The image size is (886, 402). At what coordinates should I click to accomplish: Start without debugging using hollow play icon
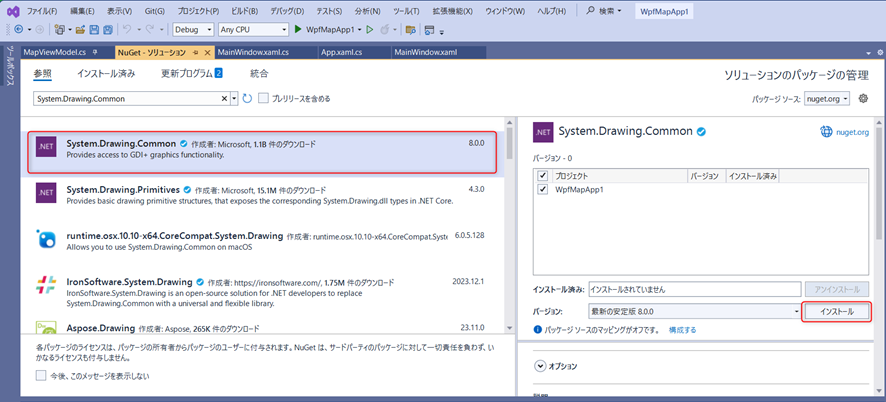click(x=370, y=29)
